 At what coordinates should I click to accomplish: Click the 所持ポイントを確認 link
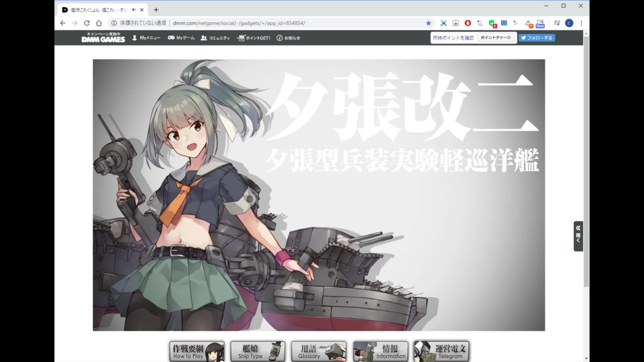coord(453,38)
